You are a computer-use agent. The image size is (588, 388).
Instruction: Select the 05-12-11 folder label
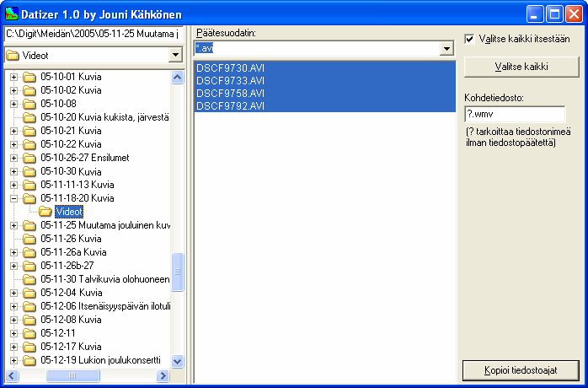pos(58,333)
